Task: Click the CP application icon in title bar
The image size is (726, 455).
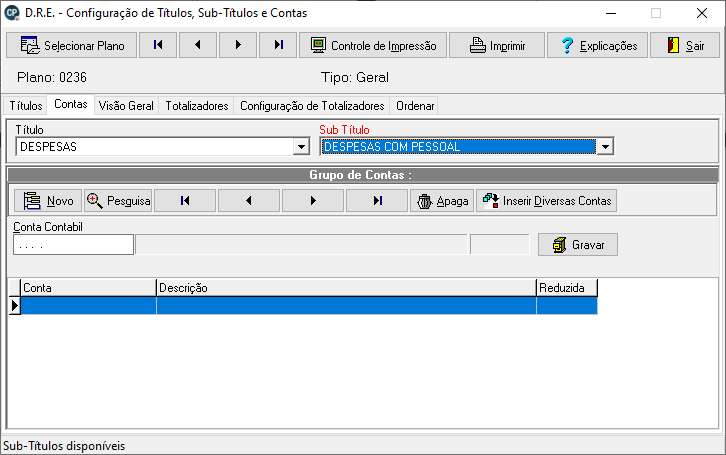Action: 12,13
